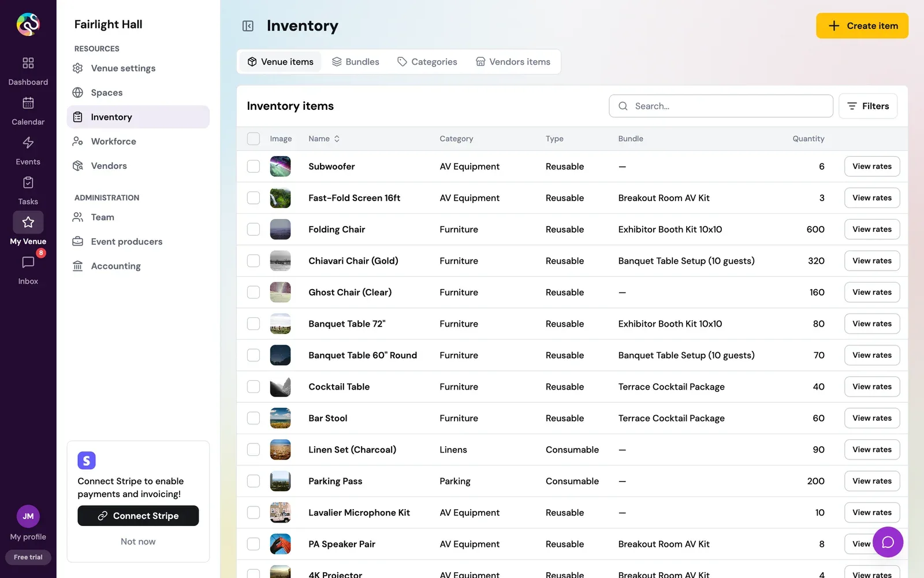Tick the select-all checkbox in header

(x=254, y=139)
